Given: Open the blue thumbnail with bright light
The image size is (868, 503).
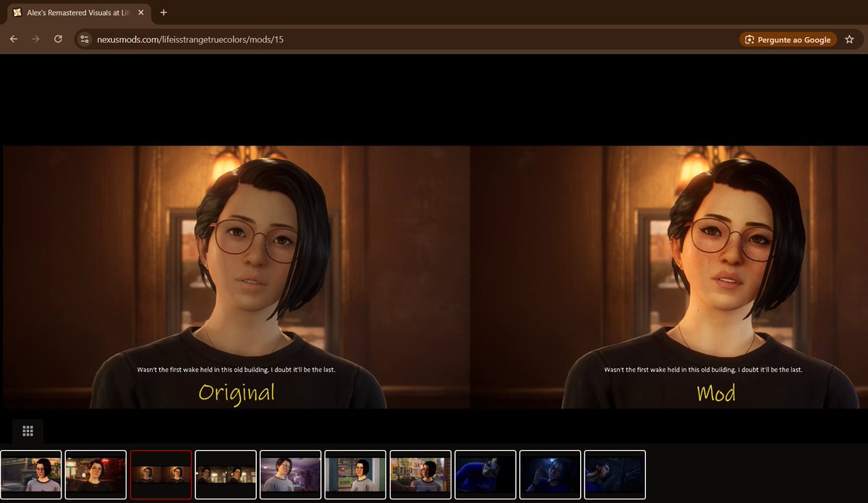Looking at the screenshot, I should [x=550, y=475].
